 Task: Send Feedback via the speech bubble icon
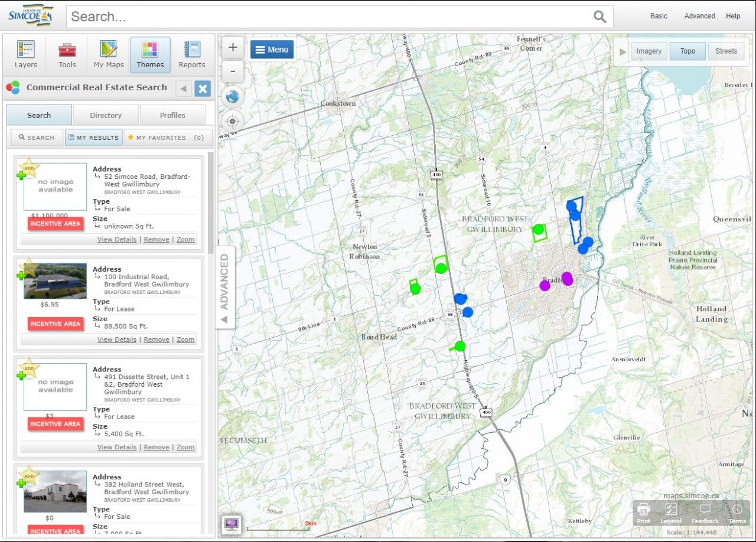[704, 512]
